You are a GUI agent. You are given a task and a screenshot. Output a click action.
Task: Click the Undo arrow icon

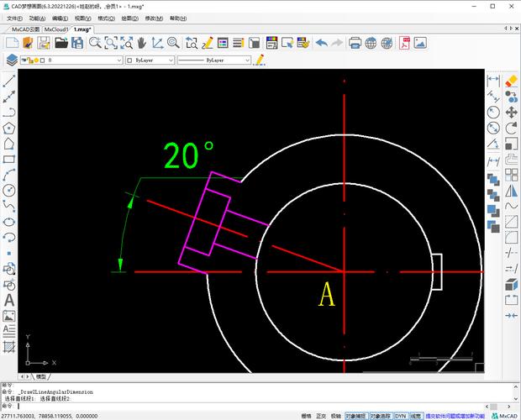point(322,43)
